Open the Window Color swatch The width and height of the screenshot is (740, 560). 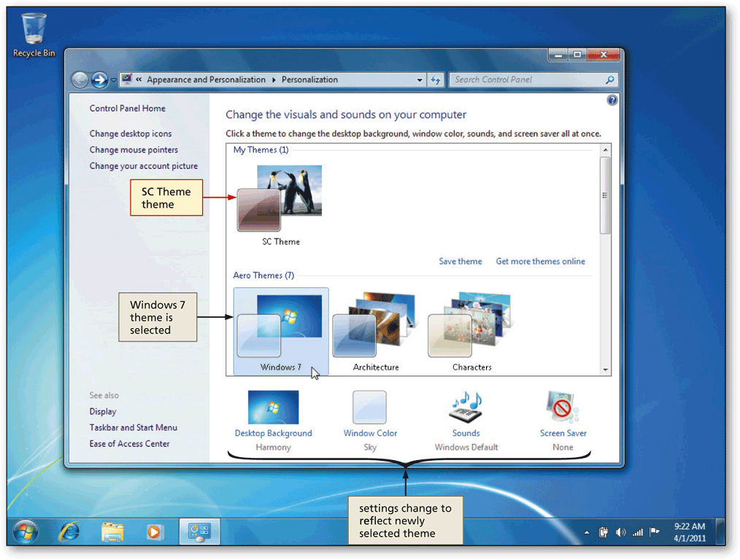click(x=369, y=408)
